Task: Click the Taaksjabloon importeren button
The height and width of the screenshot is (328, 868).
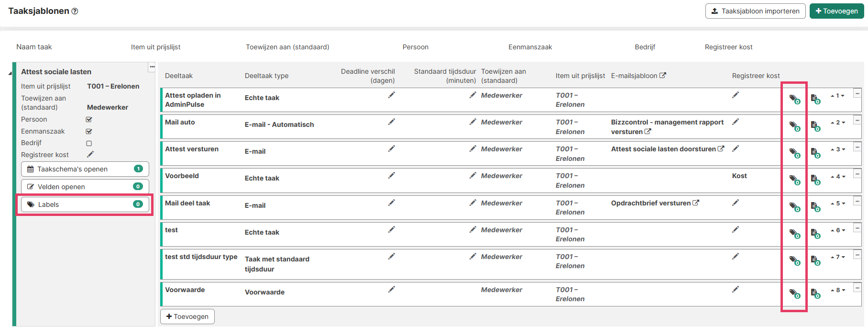Action: coord(755,11)
